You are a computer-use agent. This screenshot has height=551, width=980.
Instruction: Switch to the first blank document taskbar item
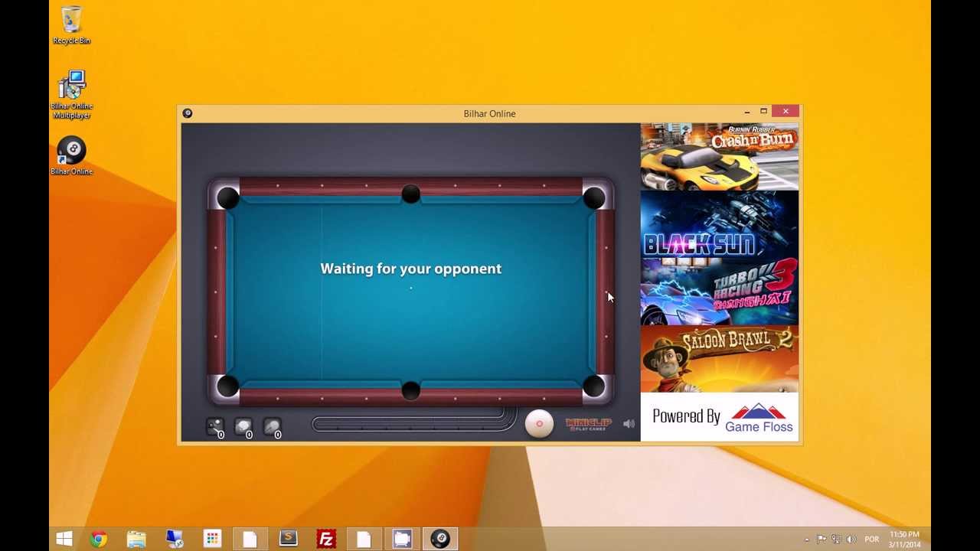(x=250, y=539)
